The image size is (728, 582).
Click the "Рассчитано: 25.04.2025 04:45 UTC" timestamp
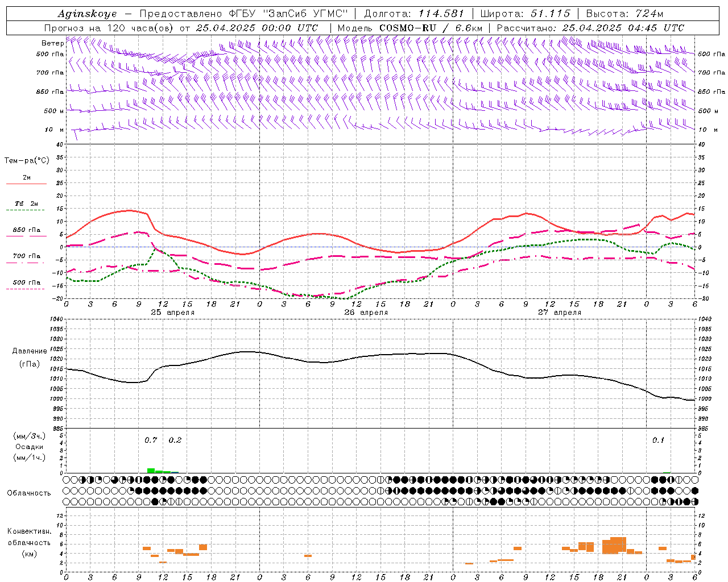[x=590, y=28]
